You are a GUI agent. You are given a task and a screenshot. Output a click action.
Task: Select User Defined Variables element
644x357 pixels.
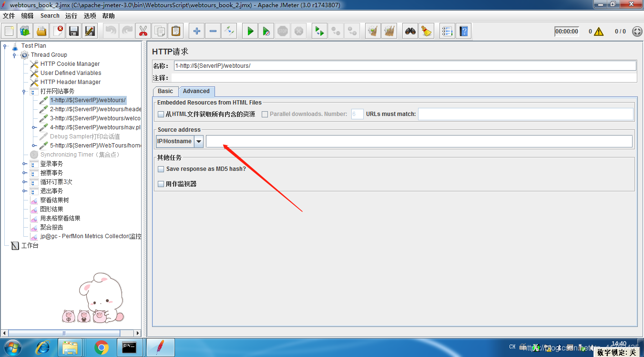pyautogui.click(x=71, y=73)
